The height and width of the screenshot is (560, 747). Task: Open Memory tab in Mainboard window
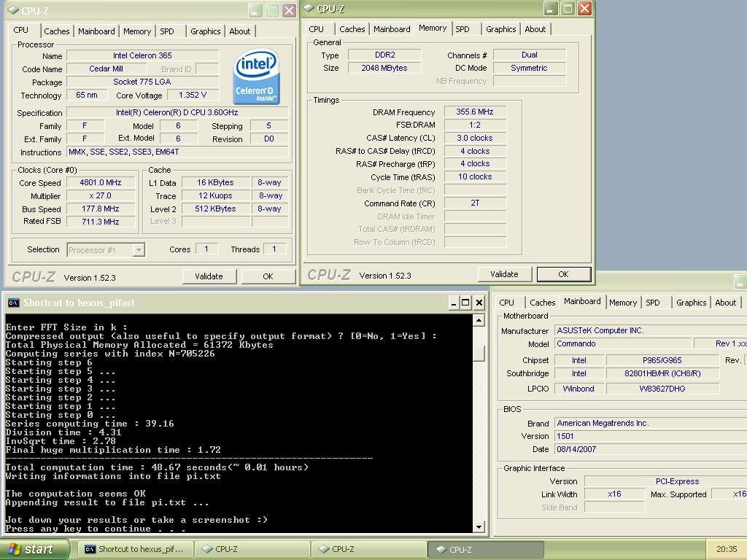[x=623, y=303]
